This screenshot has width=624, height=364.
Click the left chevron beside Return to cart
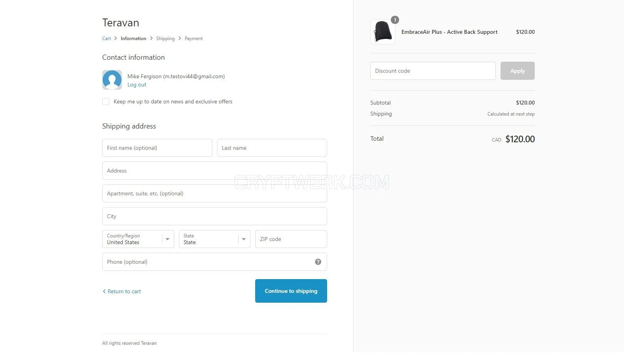click(104, 291)
